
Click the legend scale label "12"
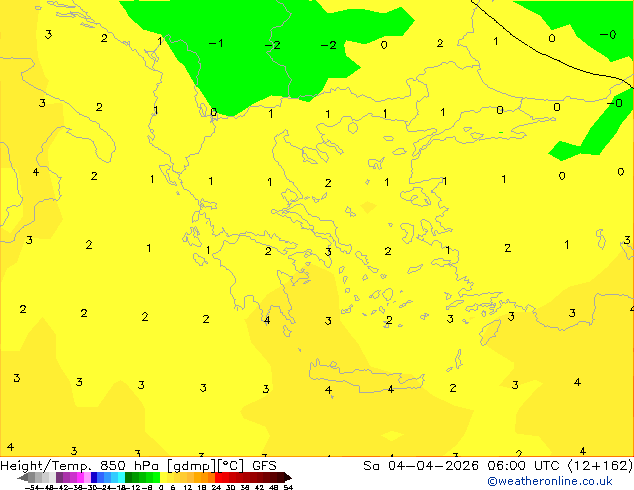(x=188, y=487)
